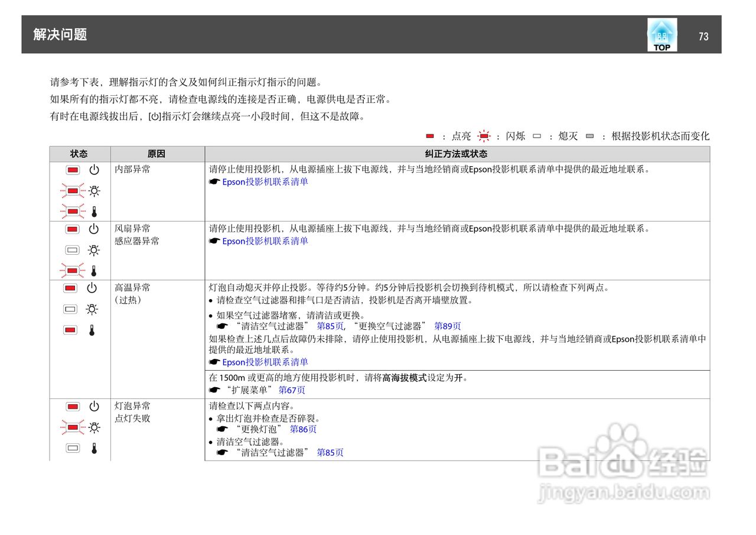Image resolution: width=756 pixels, height=535 pixels.
Task: Click the lit temperature indicator in 高温异常 row
Action: tap(70, 329)
